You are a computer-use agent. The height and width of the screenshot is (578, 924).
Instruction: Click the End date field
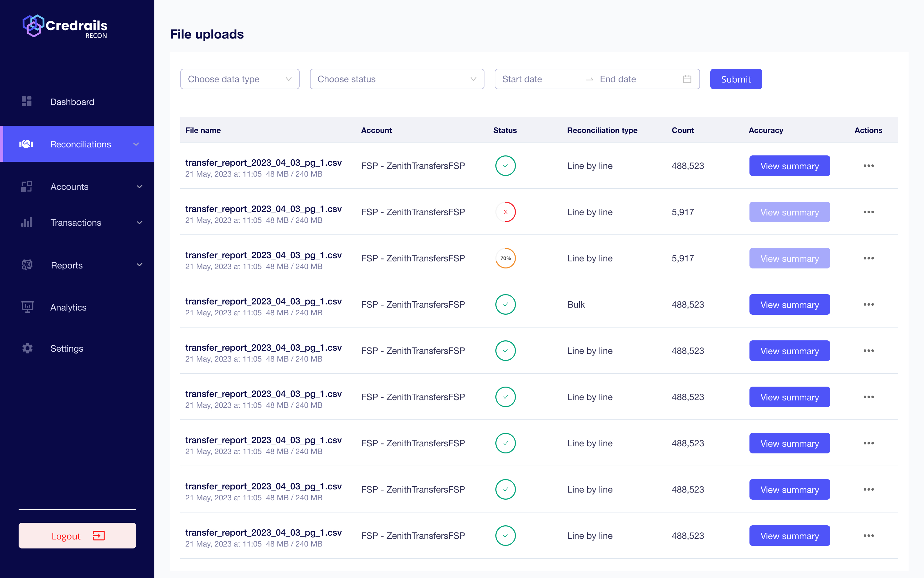point(618,79)
